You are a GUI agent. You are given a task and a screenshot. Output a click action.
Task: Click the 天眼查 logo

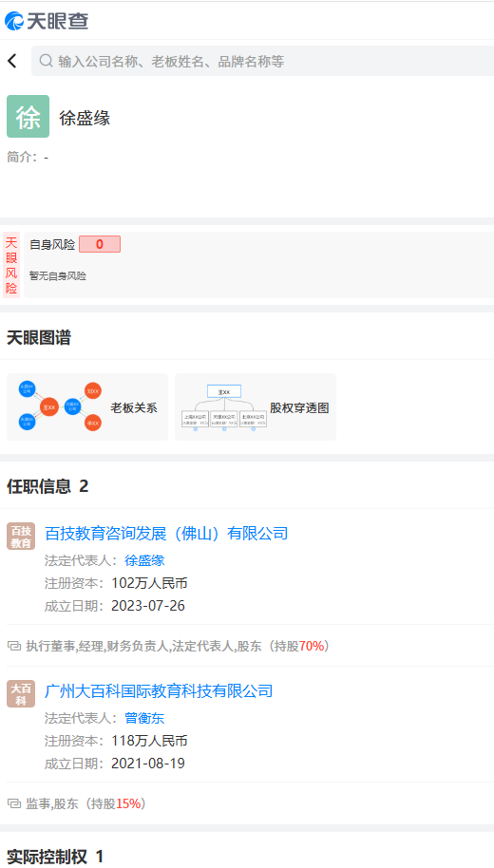click(x=47, y=21)
